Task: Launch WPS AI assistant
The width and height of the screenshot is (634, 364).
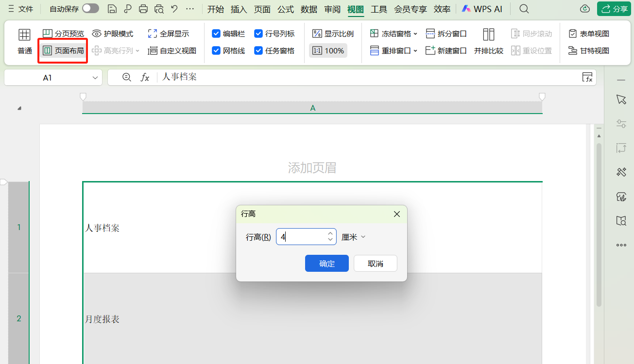Action: click(482, 8)
